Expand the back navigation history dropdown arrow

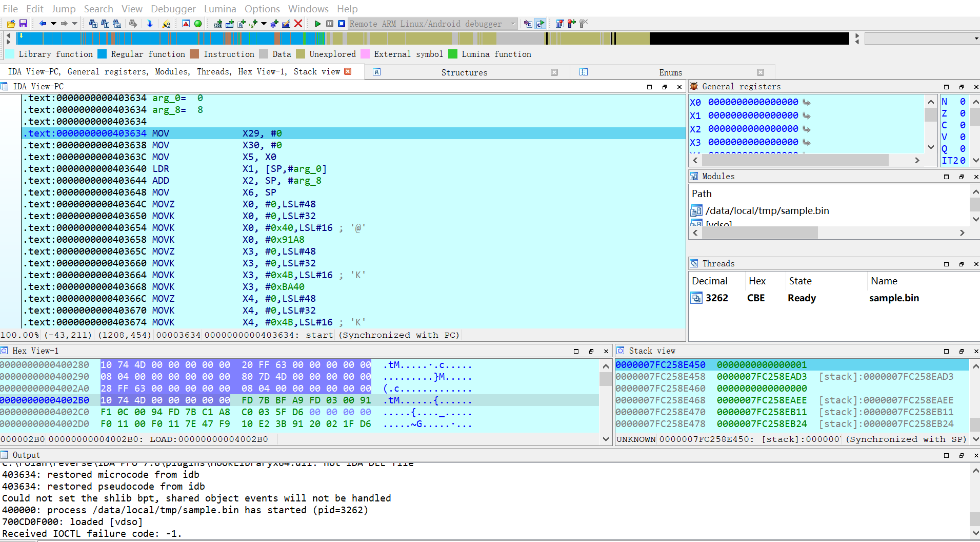pos(53,24)
